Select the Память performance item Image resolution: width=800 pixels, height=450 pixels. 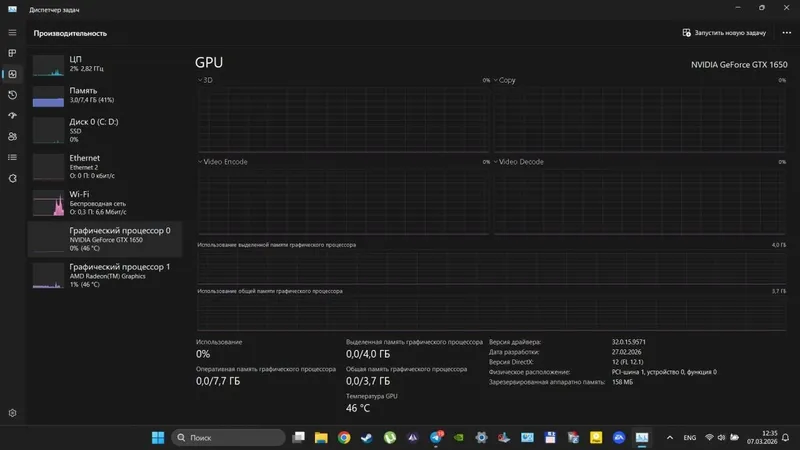[x=105, y=96]
